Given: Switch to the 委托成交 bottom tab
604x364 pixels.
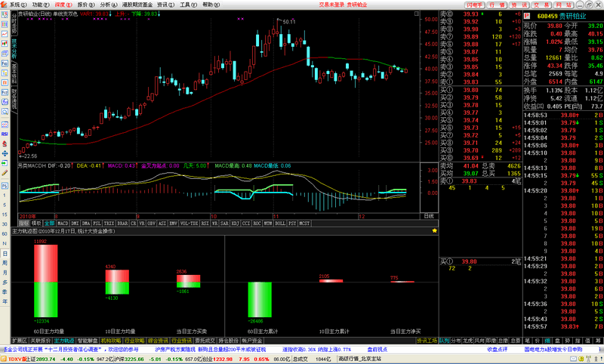Looking at the screenshot, I should click(x=205, y=341).
